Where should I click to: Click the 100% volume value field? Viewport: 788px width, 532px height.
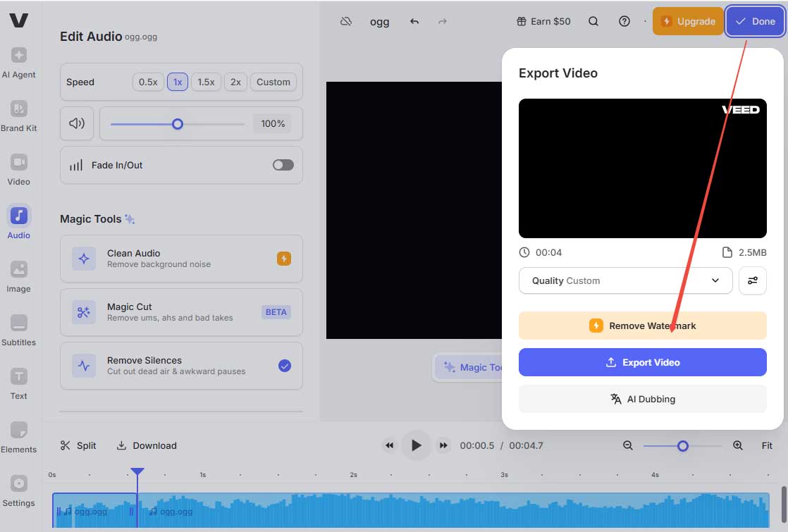tap(273, 123)
